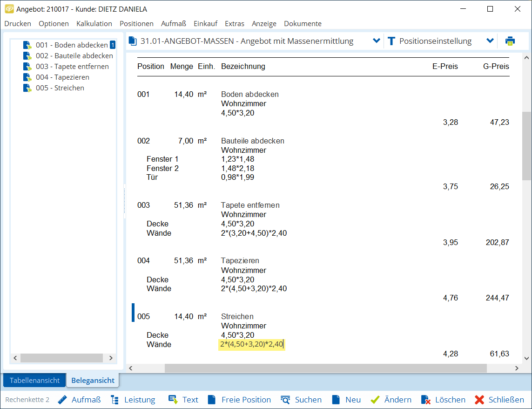Click Positionseinstellung text button
The image size is (532, 409).
coord(435,41)
